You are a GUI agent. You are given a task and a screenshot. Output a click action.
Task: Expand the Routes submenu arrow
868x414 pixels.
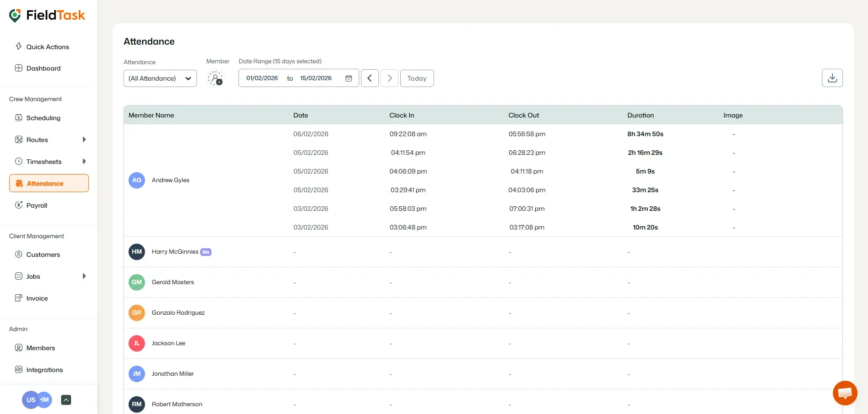pyautogui.click(x=84, y=140)
